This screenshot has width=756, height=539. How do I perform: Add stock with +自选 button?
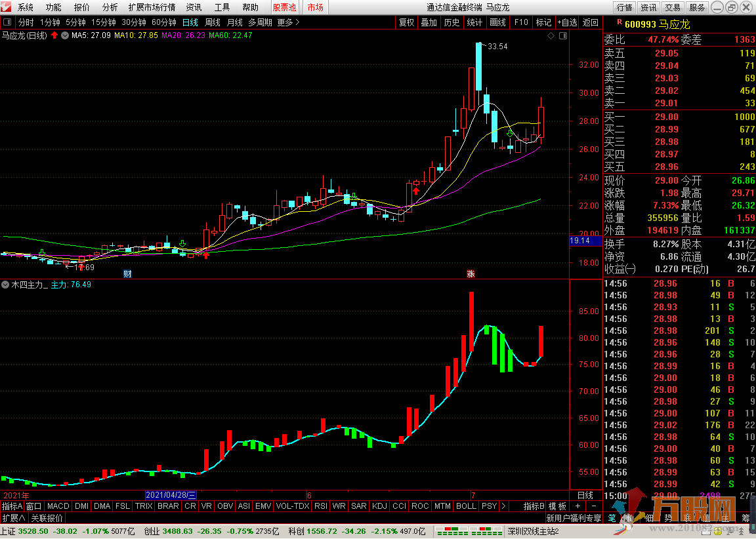click(567, 23)
